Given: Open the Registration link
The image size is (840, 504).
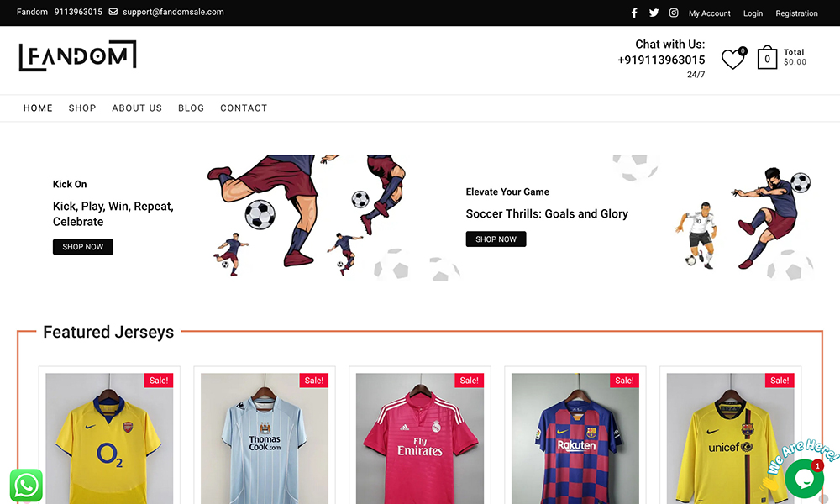Looking at the screenshot, I should (x=796, y=13).
